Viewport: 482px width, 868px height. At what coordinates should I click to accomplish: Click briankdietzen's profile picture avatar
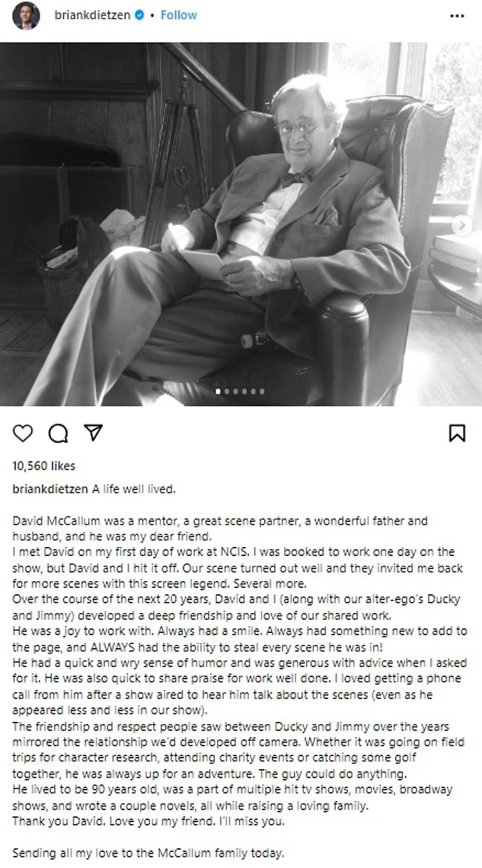(x=26, y=15)
